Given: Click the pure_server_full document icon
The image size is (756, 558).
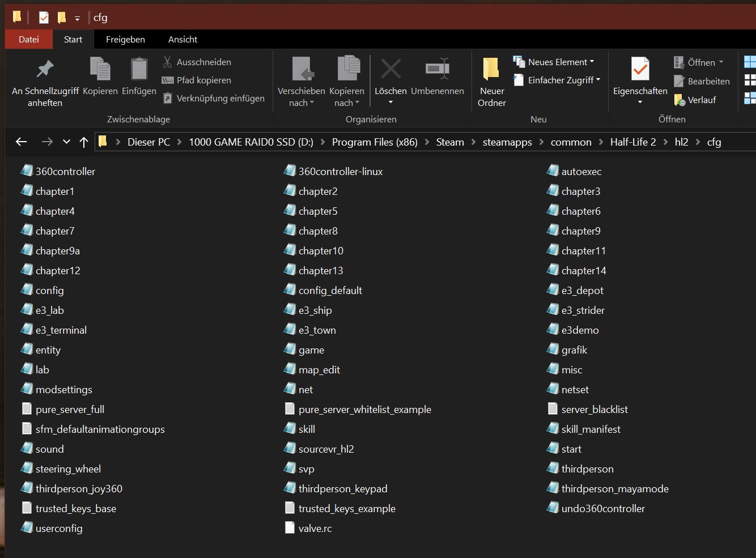Looking at the screenshot, I should (x=27, y=408).
